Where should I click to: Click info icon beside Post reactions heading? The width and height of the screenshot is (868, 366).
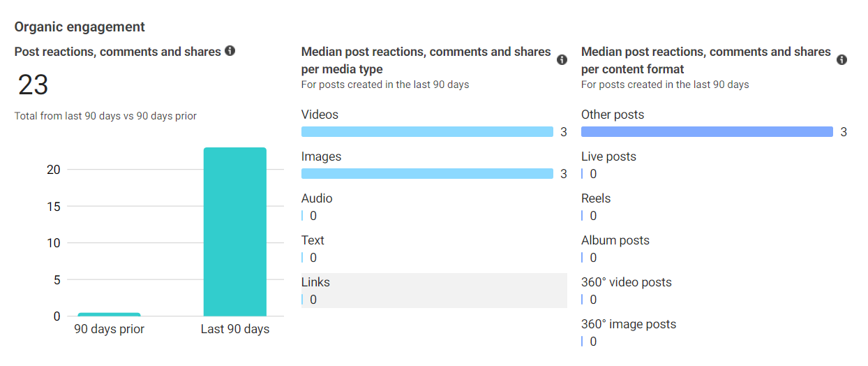coord(230,51)
